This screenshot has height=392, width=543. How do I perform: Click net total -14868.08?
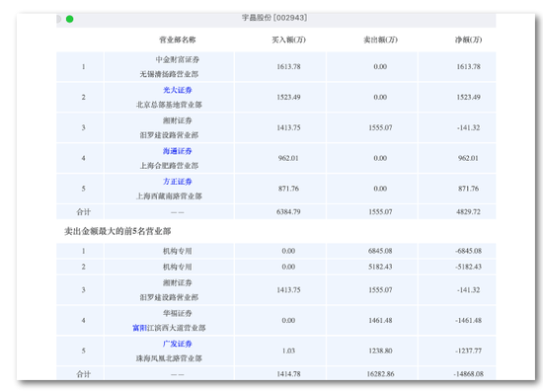point(468,374)
